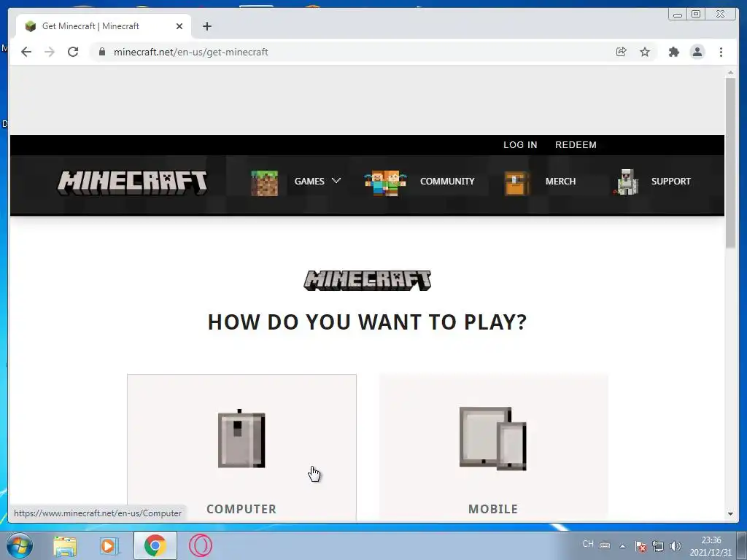Screen dimensions: 747x560
Task: Open a new tab with plus button
Action: click(206, 26)
